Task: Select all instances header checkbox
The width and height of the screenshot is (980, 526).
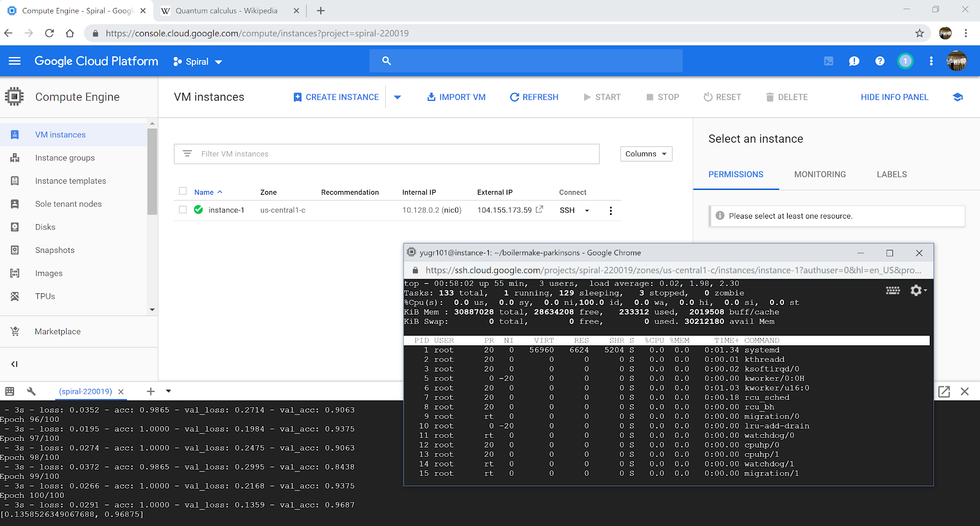Action: 183,191
